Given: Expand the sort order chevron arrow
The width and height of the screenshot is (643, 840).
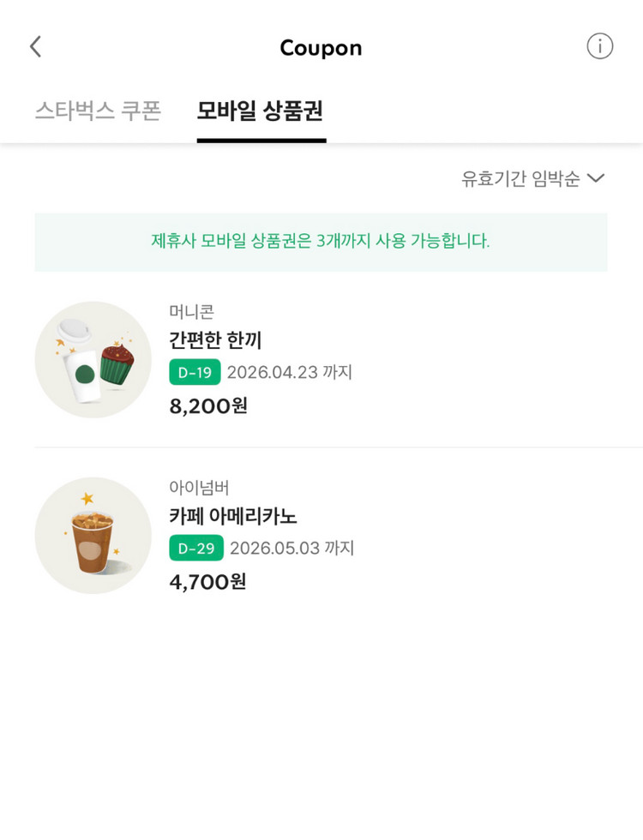Looking at the screenshot, I should (596, 178).
